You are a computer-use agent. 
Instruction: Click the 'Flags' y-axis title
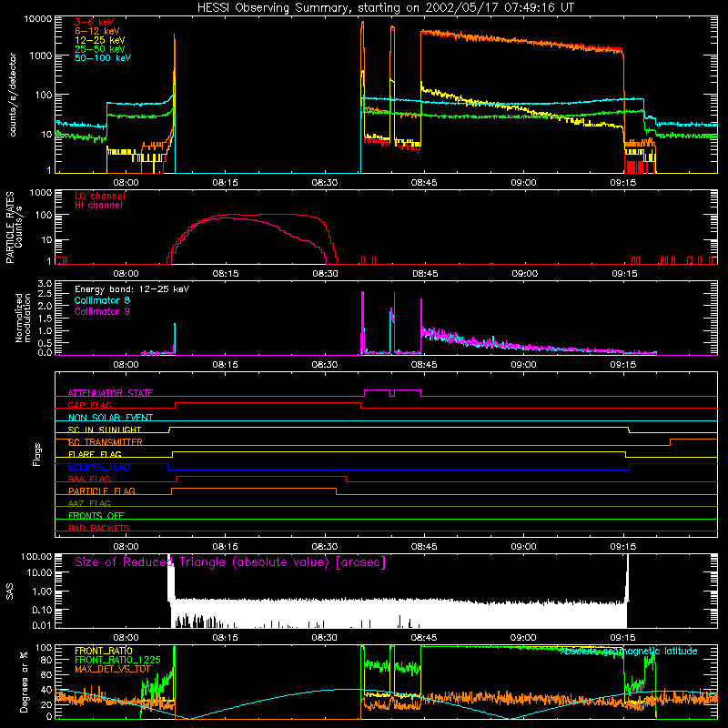click(x=36, y=454)
